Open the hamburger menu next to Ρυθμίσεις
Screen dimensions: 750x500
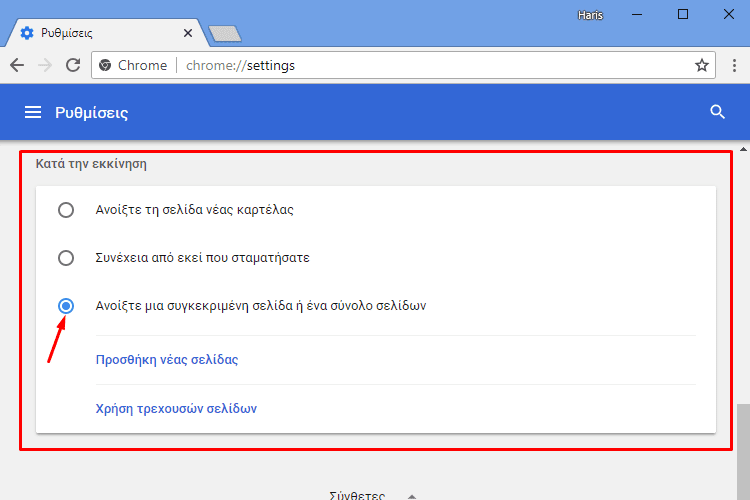(33, 112)
